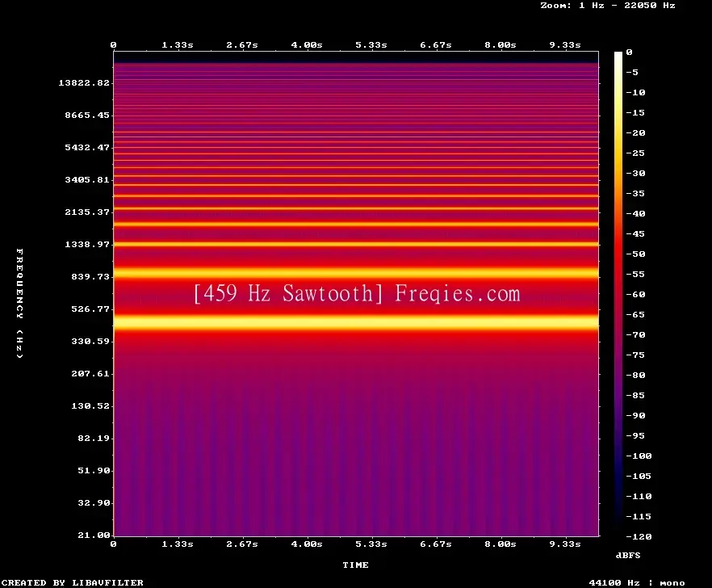Image resolution: width=712 pixels, height=588 pixels.
Task: Click the bottom 1.33s time label
Action: click(178, 544)
